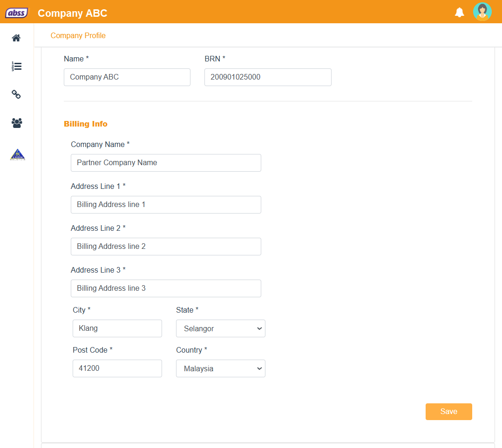The image size is (502, 448).
Task: Expand the State dropdown showing Selangor
Action: [x=220, y=328]
